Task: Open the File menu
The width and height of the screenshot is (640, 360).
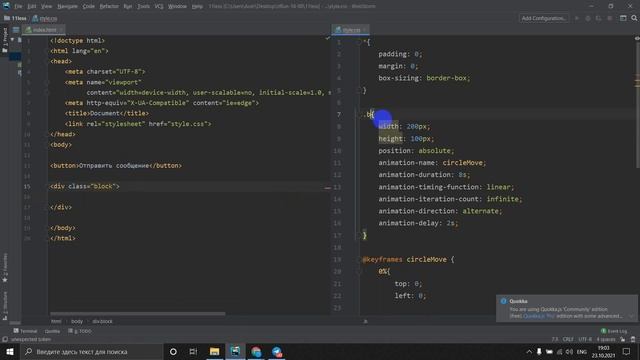Action: pyautogui.click(x=18, y=6)
